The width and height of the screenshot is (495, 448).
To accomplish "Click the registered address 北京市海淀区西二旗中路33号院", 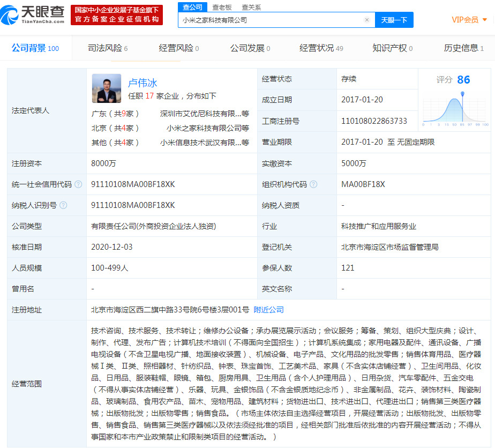I will [144, 310].
